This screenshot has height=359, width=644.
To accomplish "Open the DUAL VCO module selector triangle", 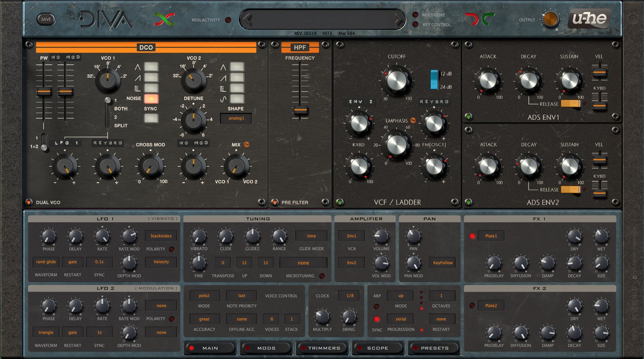I will [x=29, y=202].
